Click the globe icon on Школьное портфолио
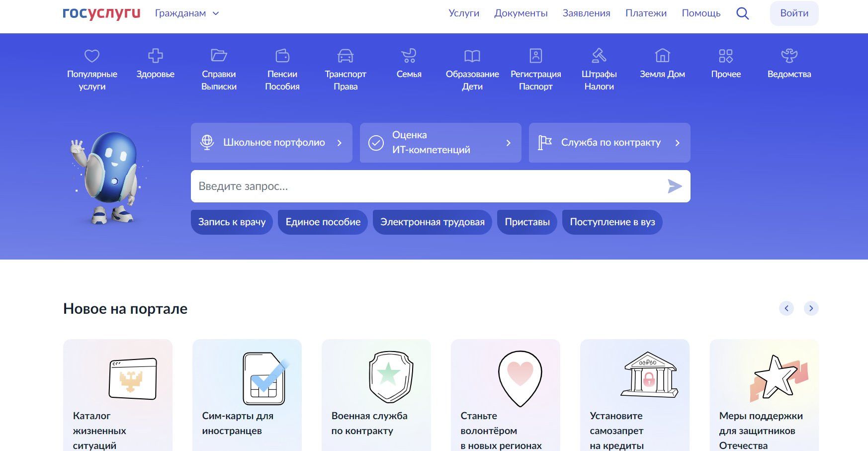This screenshot has width=868, height=451. pyautogui.click(x=207, y=143)
